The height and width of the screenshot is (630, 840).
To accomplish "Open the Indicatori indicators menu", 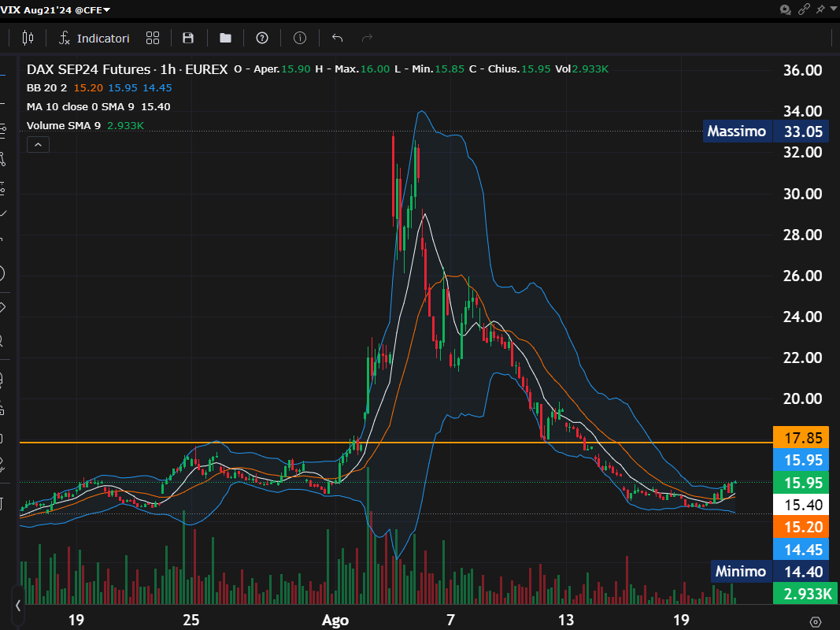I will 94,38.
